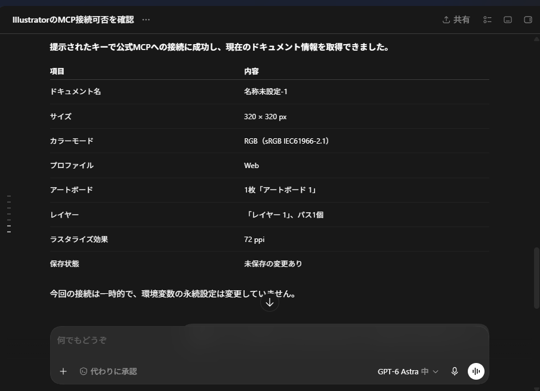Click the 何でもどうぞ message input field
The width and height of the screenshot is (540, 391).
(x=269, y=340)
